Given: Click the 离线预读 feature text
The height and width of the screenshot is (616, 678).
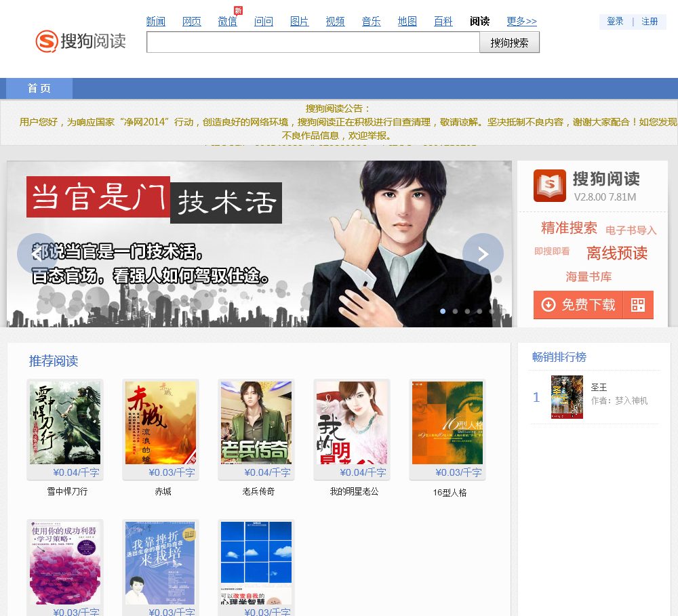Looking at the screenshot, I should (617, 253).
